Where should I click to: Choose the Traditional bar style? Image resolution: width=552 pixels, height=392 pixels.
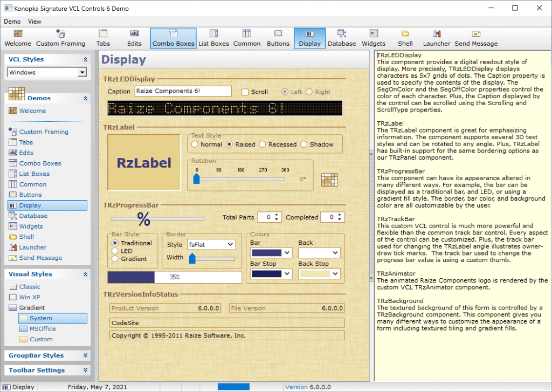(115, 243)
